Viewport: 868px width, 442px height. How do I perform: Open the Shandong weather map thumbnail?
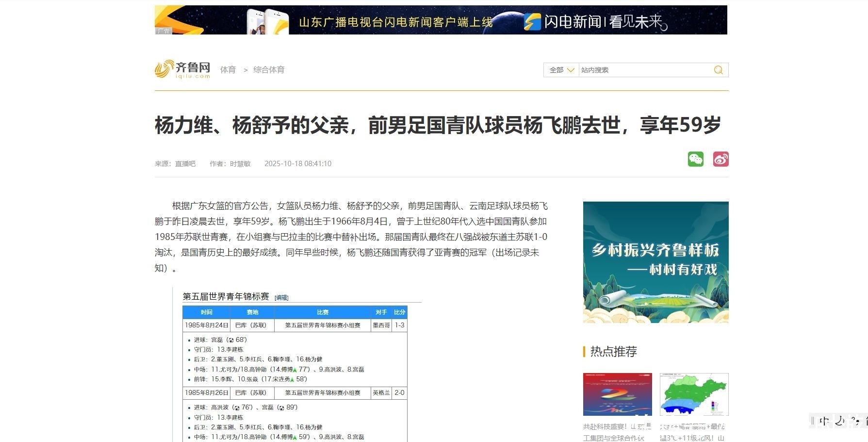click(x=694, y=394)
